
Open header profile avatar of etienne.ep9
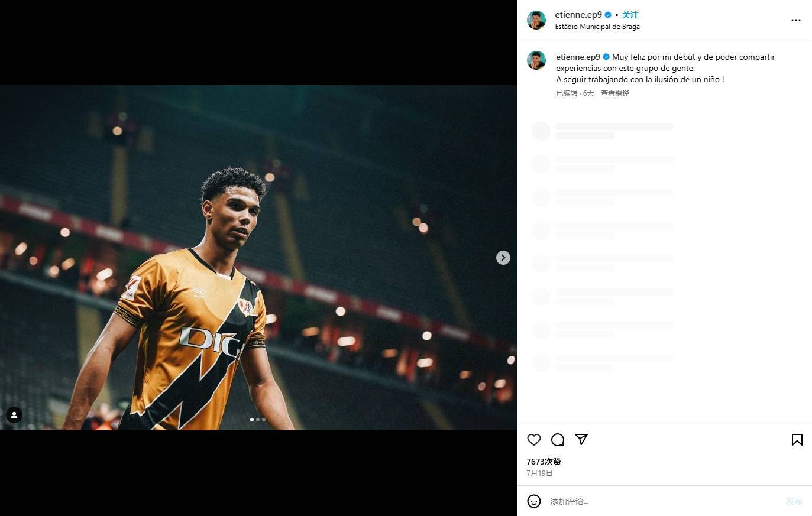point(536,20)
